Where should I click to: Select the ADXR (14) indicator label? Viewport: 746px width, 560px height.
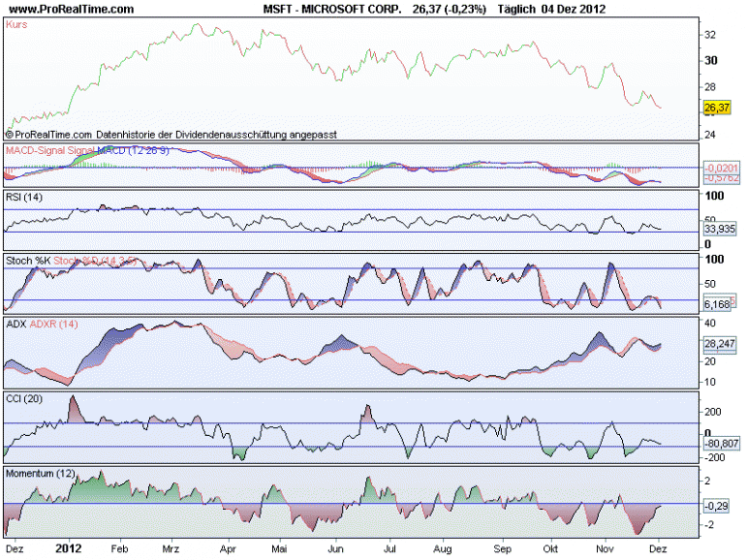(x=53, y=324)
